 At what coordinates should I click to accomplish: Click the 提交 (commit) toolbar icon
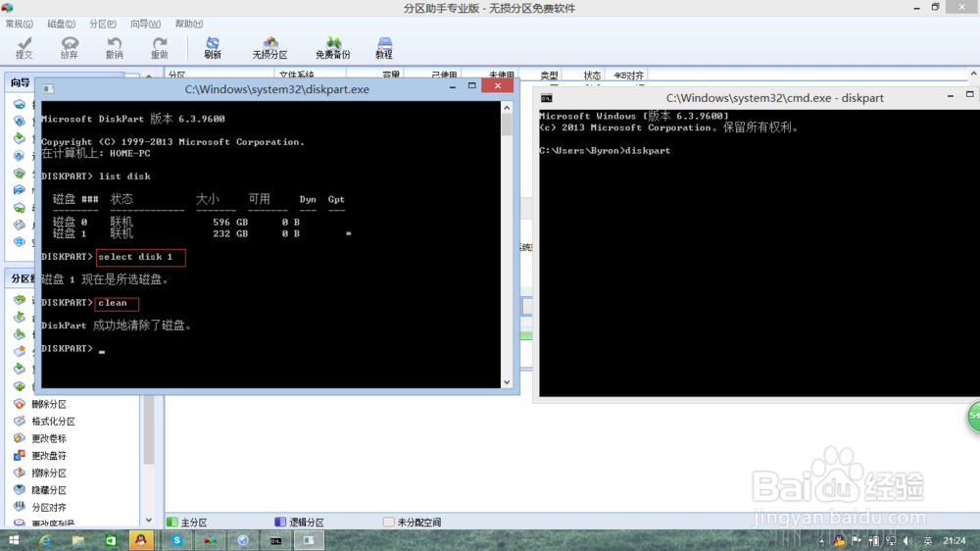[24, 47]
